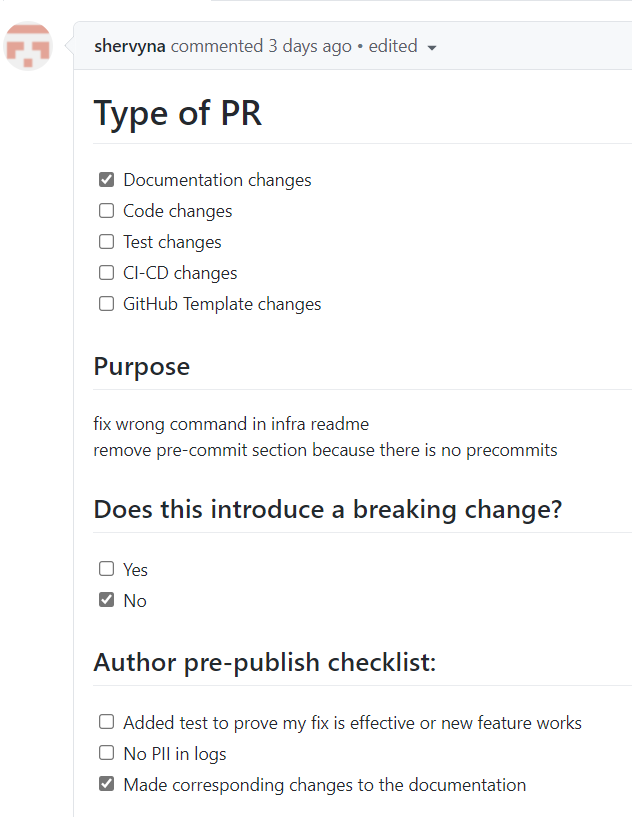632x817 pixels.
Task: Check the No PII in logs item
Action: [106, 752]
